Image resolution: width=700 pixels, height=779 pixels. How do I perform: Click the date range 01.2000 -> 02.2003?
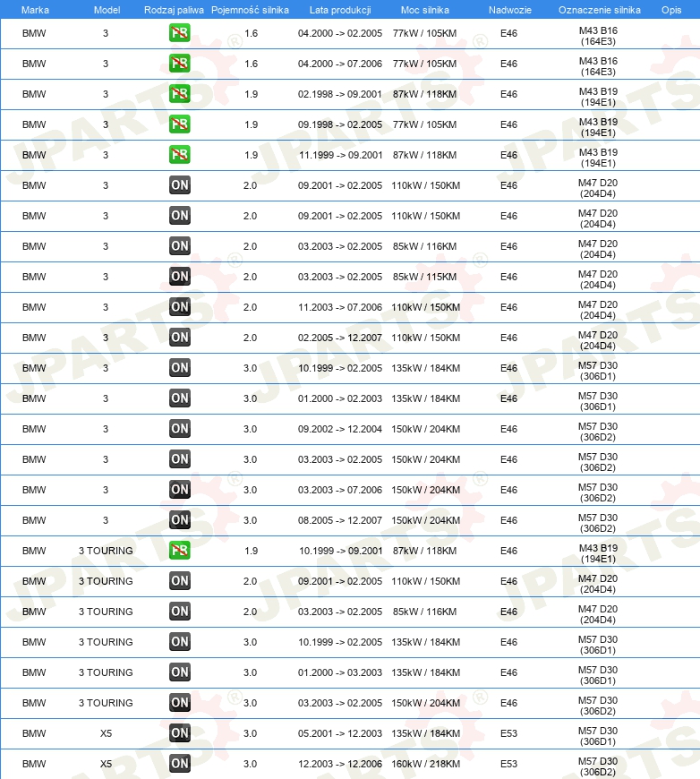[x=340, y=398]
